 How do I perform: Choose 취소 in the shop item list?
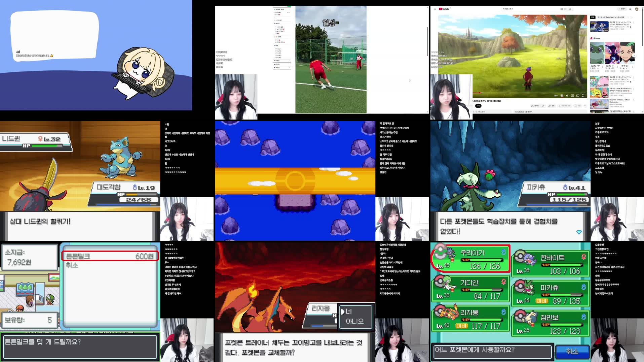click(72, 265)
